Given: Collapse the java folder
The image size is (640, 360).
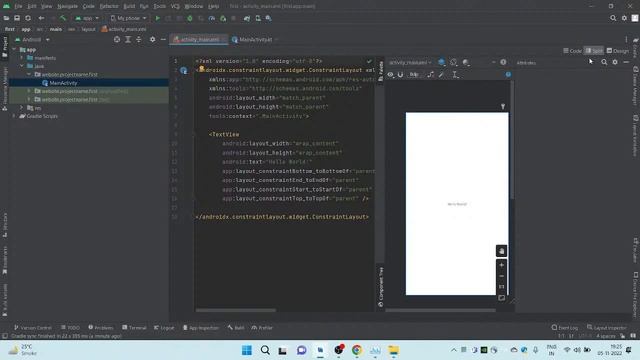Looking at the screenshot, I should pos(22,66).
